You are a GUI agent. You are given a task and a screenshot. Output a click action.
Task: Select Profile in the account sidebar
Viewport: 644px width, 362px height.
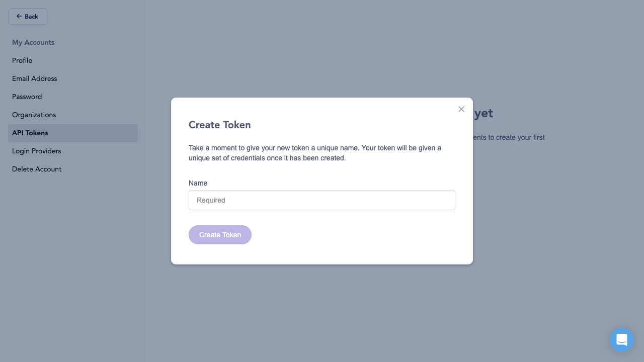22,60
